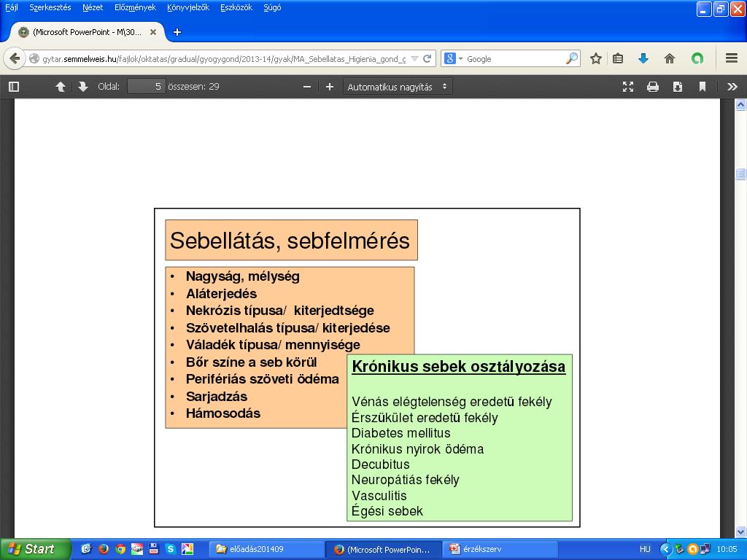Launch Firefox from the quick launch bar
Viewport: 747px width, 560px height.
tap(103, 549)
